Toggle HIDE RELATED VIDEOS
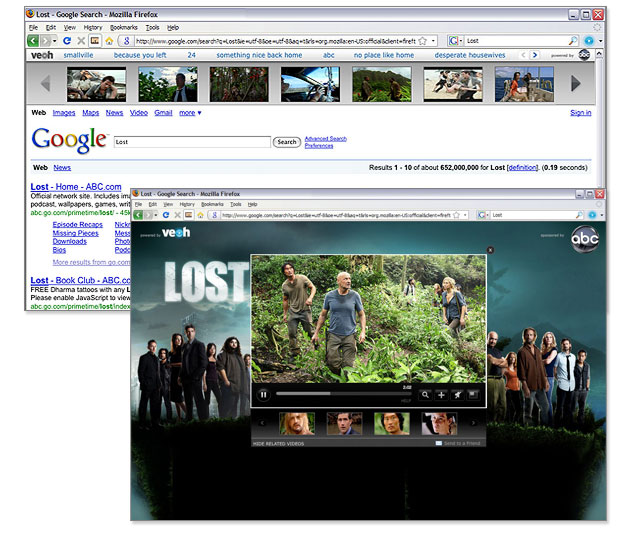The width and height of the screenshot is (623, 558). pyautogui.click(x=279, y=444)
